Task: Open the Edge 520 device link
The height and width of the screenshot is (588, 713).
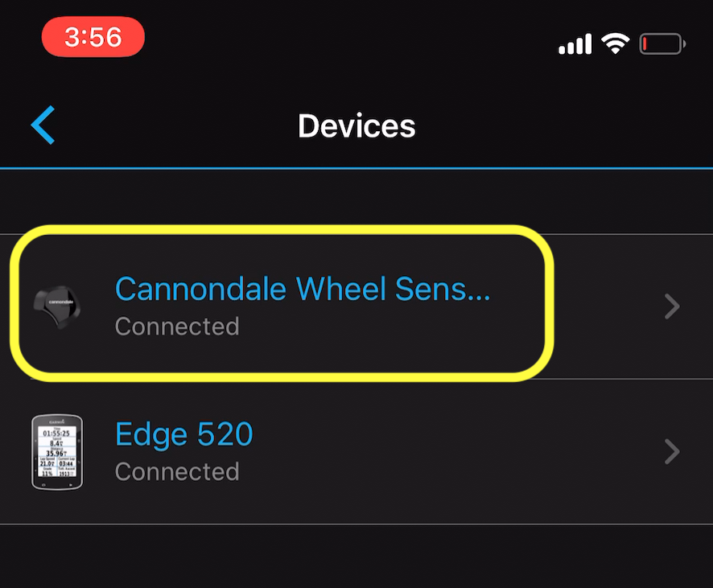Action: (183, 434)
